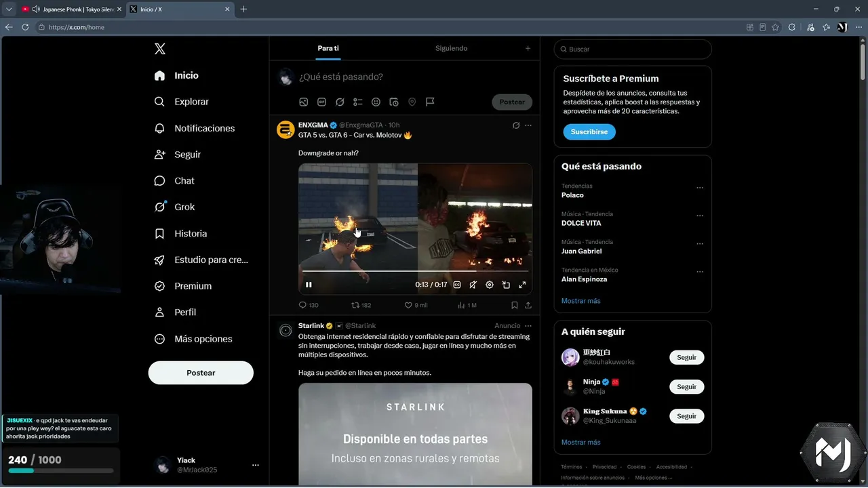This screenshot has width=868, height=488.
Task: Open account menu dots next to Yiack
Action: (x=256, y=465)
